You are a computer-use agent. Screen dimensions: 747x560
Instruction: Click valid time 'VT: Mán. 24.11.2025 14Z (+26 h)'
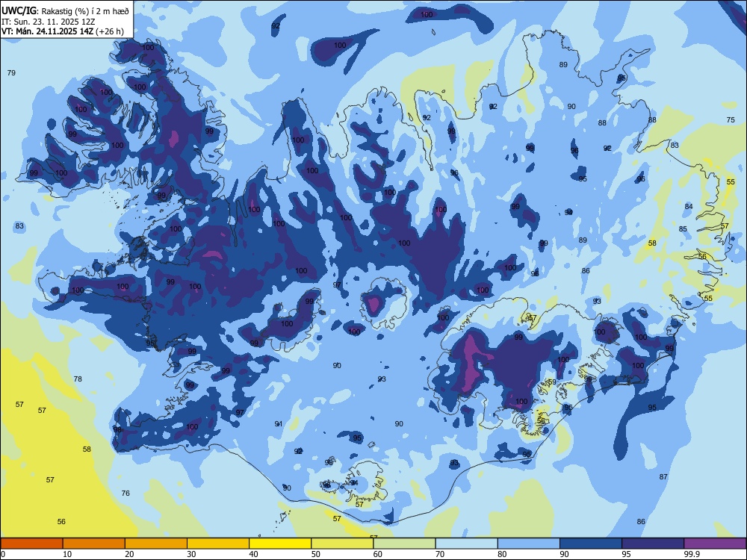(x=63, y=31)
